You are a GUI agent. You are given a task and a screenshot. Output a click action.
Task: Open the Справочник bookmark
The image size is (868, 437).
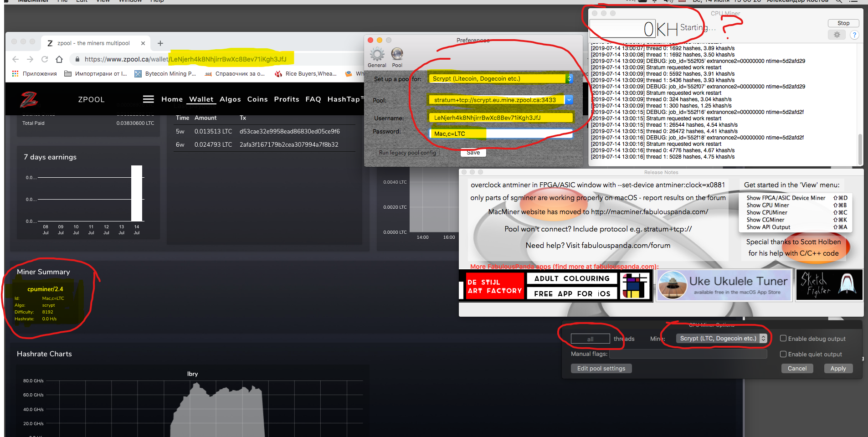pyautogui.click(x=235, y=74)
